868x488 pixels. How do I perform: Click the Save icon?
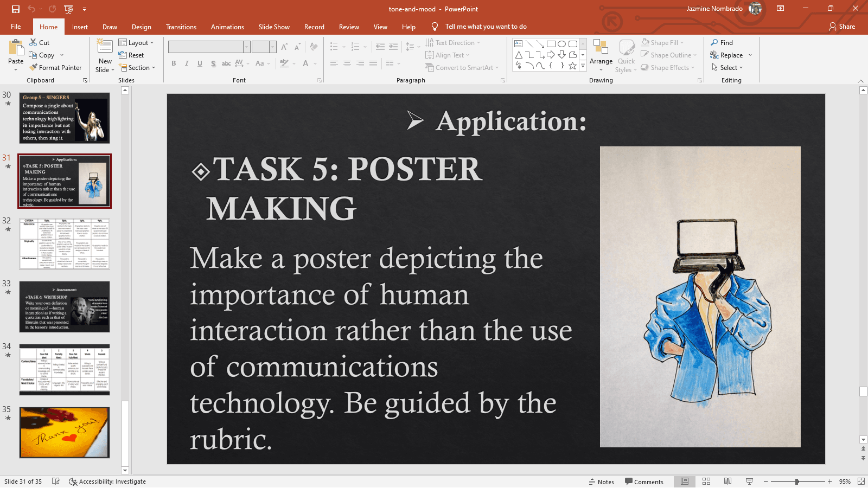(x=15, y=9)
